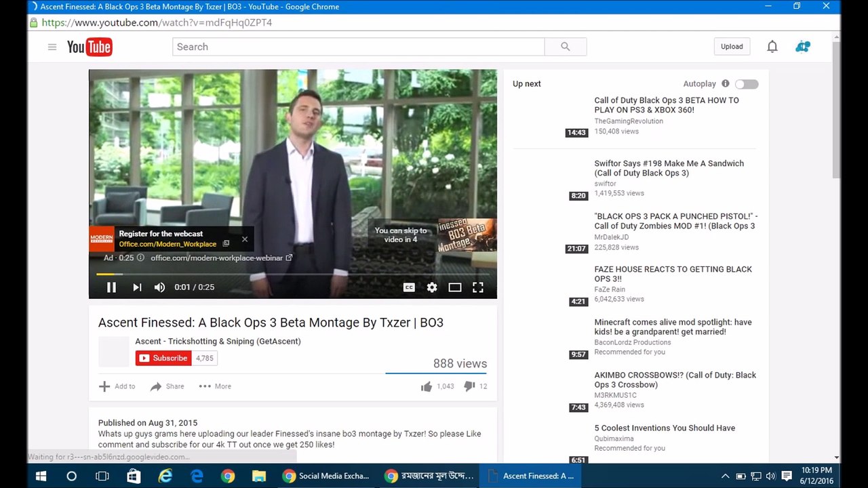The height and width of the screenshot is (488, 868).
Task: Open Task View on the taskbar
Action: [x=102, y=476]
